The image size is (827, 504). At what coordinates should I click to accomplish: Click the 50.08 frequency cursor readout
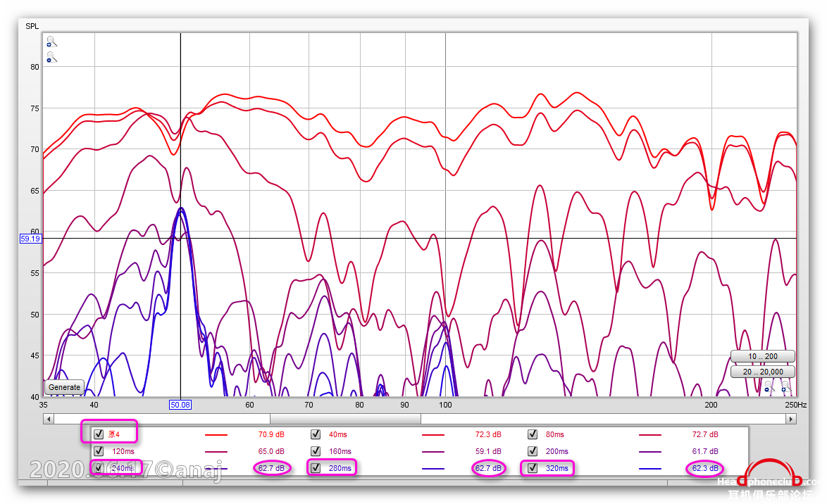180,405
